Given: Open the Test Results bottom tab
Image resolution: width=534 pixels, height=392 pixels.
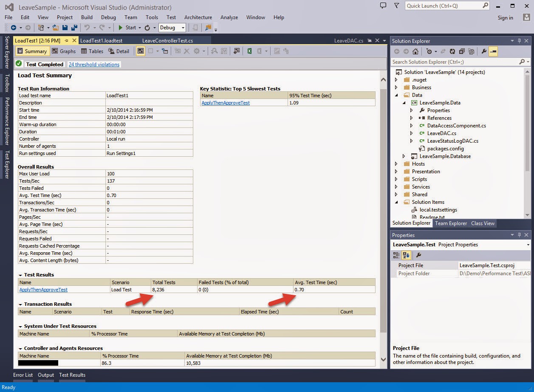Looking at the screenshot, I should click(x=72, y=375).
